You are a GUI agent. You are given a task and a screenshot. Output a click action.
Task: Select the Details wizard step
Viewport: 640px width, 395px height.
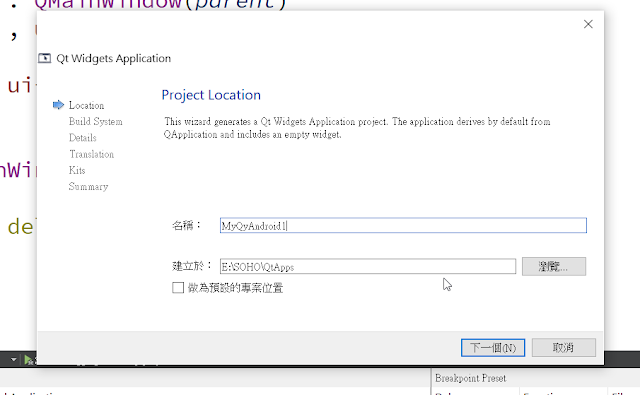coord(82,138)
